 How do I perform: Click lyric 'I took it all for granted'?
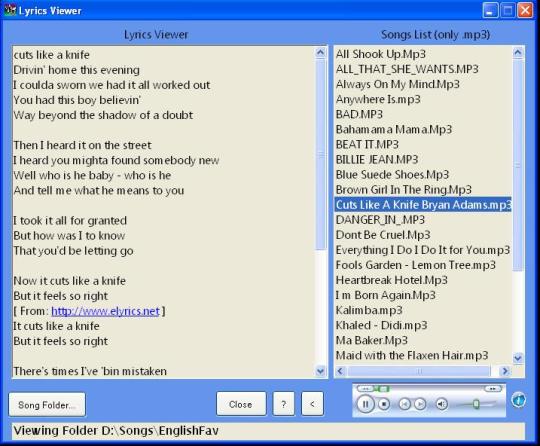tap(70, 220)
